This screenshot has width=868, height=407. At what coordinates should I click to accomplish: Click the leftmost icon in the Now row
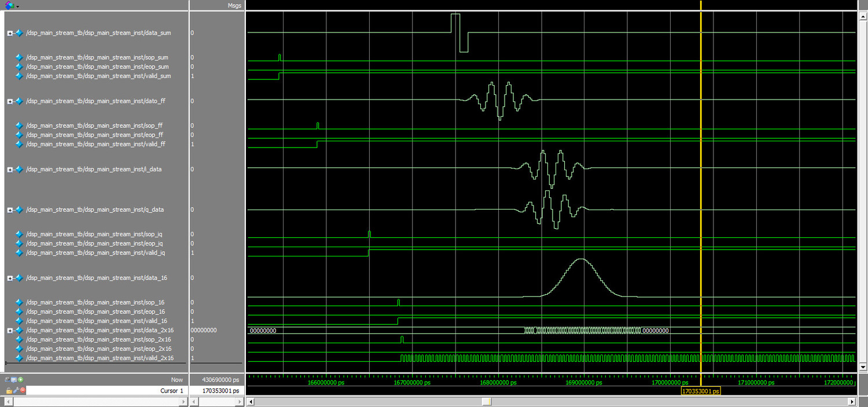pyautogui.click(x=8, y=380)
